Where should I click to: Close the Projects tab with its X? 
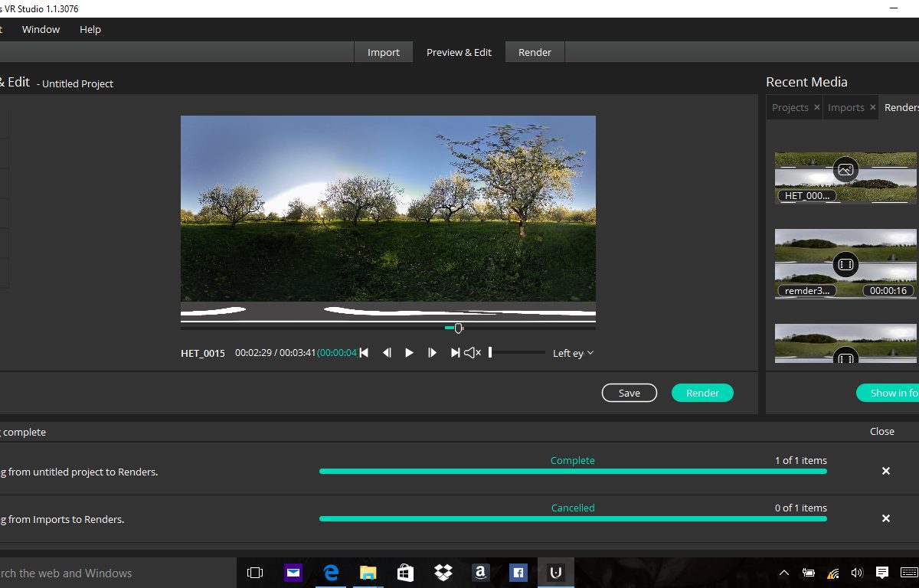click(x=816, y=107)
